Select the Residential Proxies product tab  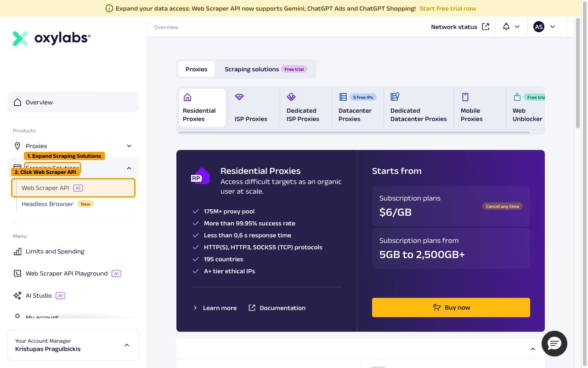click(202, 107)
